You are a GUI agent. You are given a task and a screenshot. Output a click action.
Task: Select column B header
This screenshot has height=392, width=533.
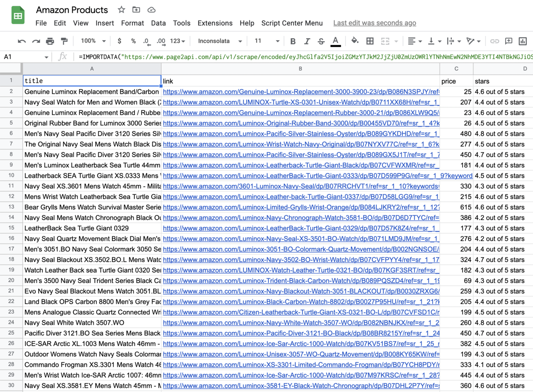click(x=300, y=69)
